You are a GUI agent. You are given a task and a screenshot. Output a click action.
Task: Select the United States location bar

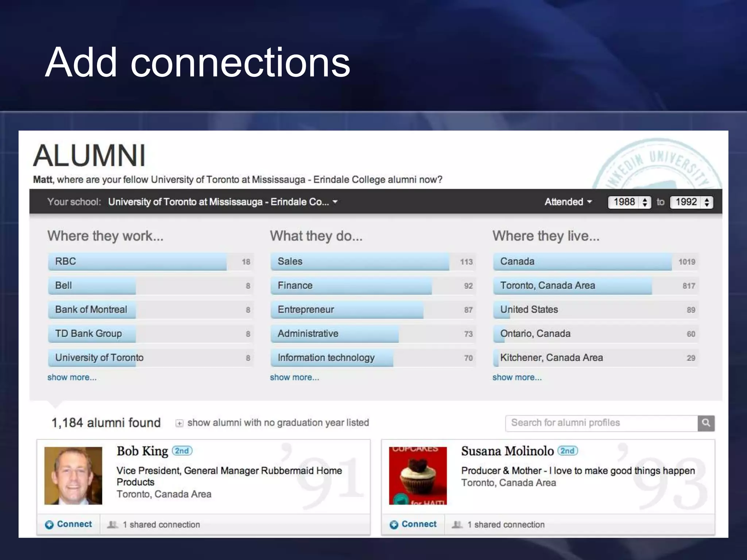[596, 310]
